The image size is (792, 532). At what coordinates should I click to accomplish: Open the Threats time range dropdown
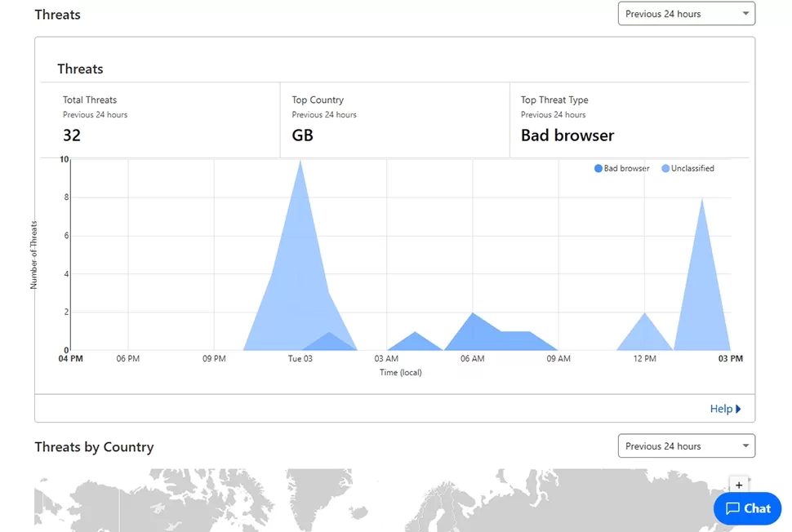686,14
